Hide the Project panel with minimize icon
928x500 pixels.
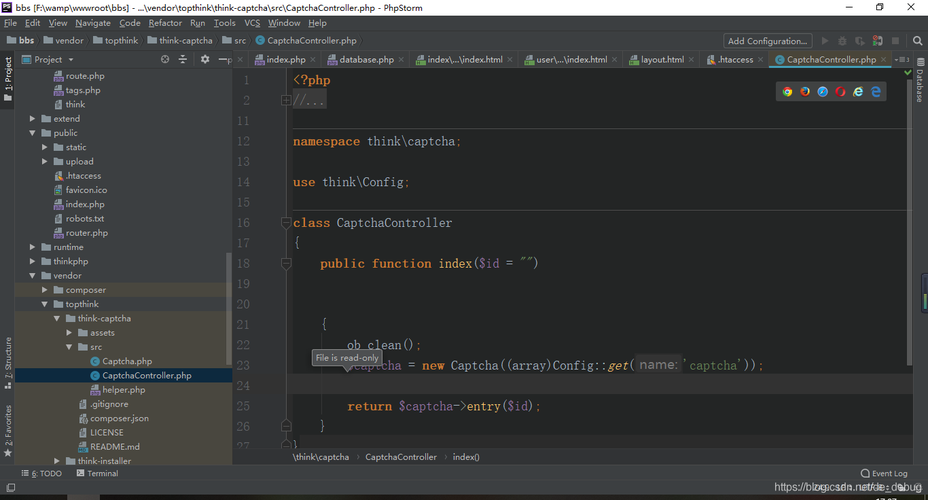click(223, 59)
